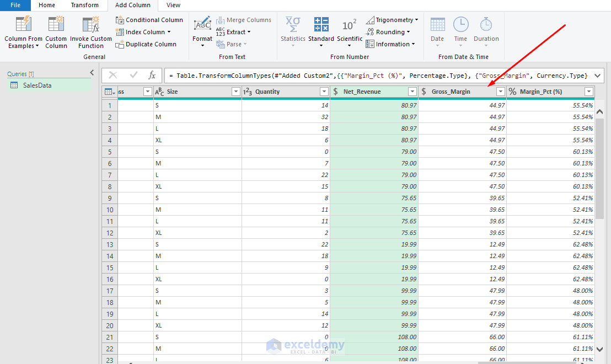Select Gross_Margin cell in row 5

[462, 152]
